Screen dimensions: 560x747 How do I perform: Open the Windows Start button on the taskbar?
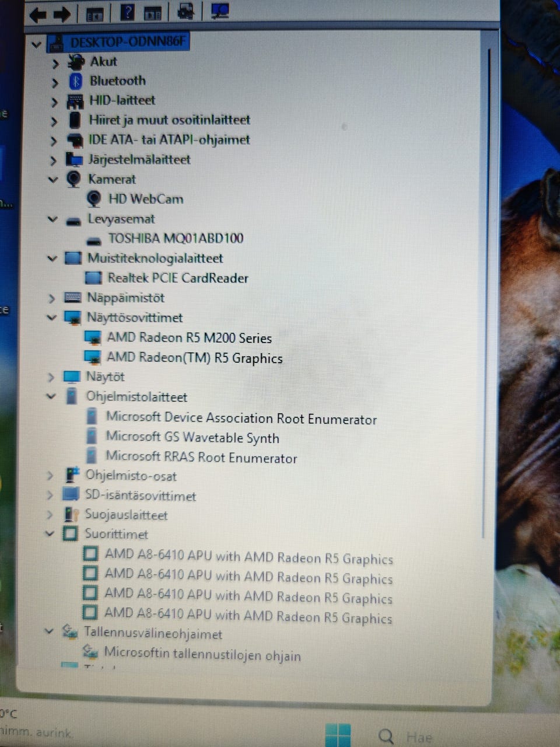[338, 735]
